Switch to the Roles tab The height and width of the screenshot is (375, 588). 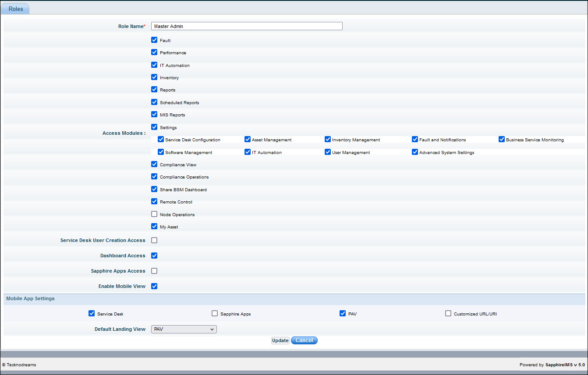[x=16, y=9]
